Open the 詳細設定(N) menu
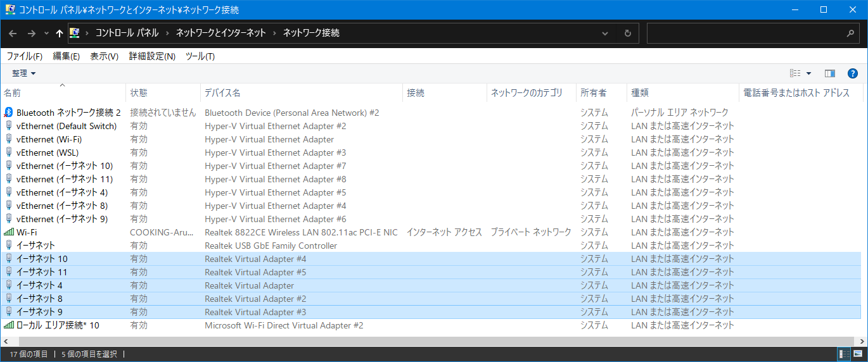Screen dimensions: 868x362 152,56
